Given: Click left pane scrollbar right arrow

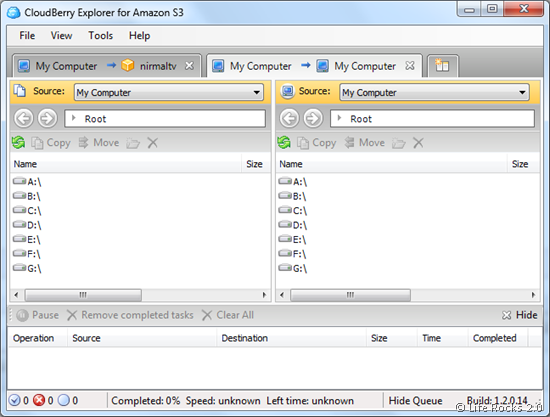Looking at the screenshot, I should click(x=264, y=295).
